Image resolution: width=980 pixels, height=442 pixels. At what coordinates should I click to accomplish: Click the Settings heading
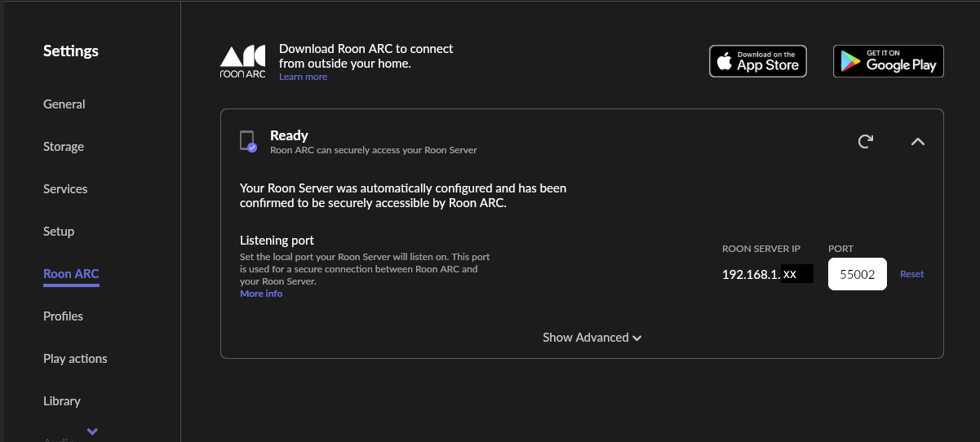71,51
